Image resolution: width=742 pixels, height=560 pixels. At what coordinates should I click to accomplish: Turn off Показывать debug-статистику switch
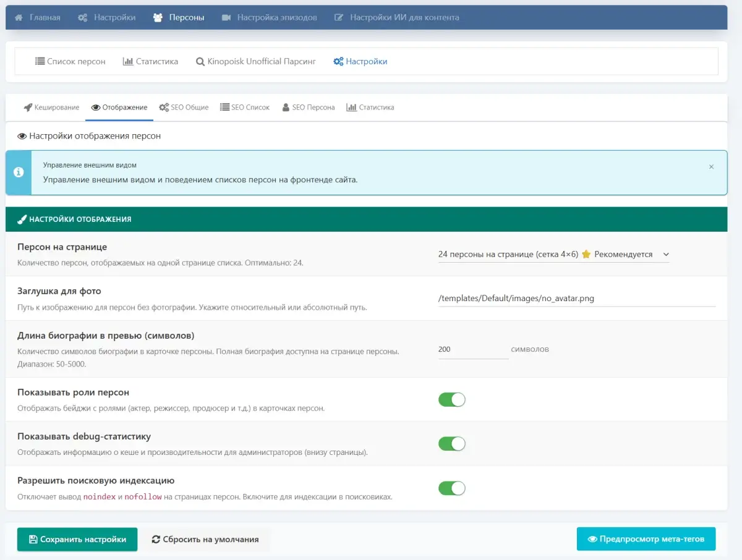pyautogui.click(x=451, y=444)
